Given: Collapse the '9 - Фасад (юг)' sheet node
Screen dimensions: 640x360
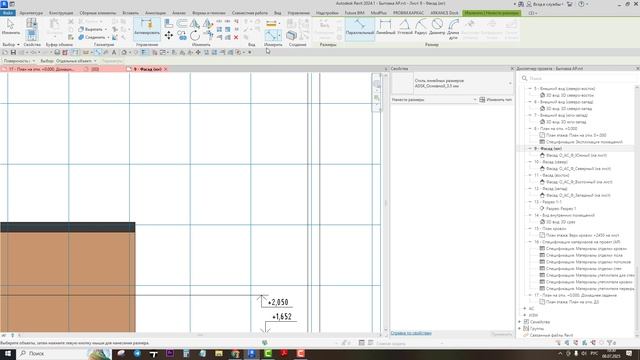Looking at the screenshot, I should coord(530,149).
